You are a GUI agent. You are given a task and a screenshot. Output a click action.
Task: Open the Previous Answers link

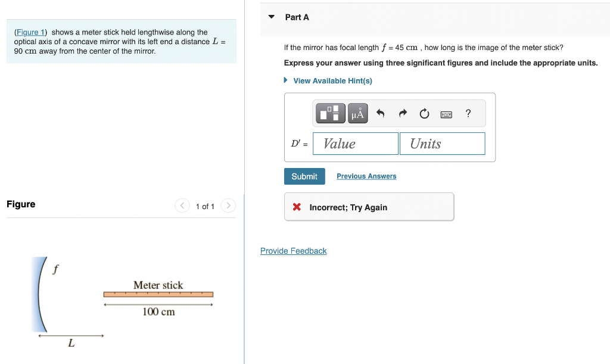pyautogui.click(x=366, y=176)
